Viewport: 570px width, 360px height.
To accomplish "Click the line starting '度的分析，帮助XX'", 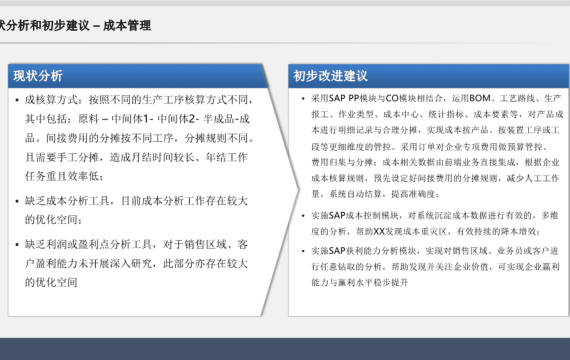I will click(426, 232).
